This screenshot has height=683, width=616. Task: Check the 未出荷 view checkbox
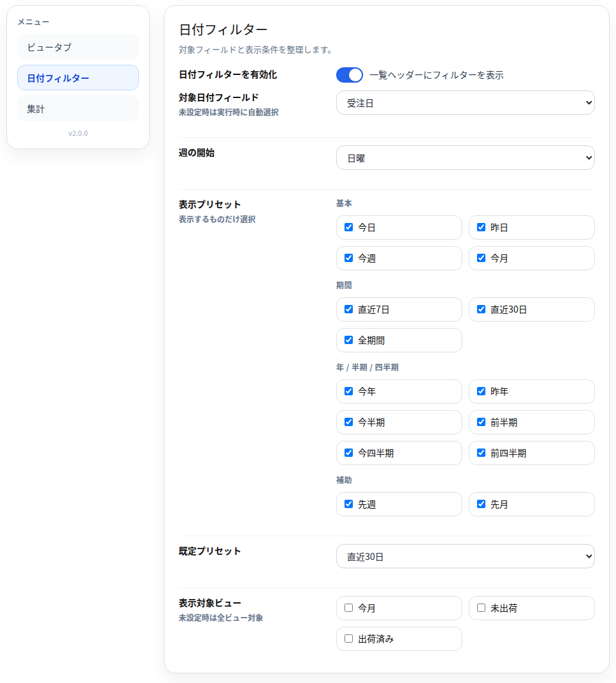point(481,607)
